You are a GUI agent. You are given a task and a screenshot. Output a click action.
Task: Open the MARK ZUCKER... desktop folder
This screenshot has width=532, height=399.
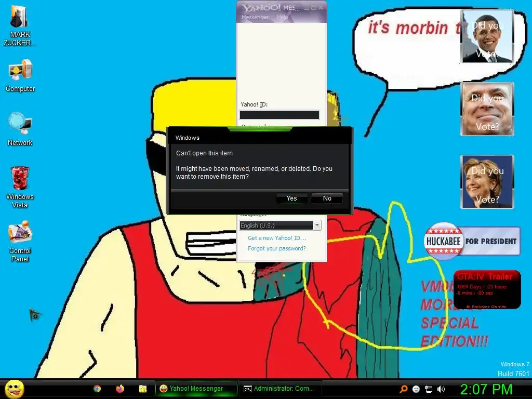[19, 26]
